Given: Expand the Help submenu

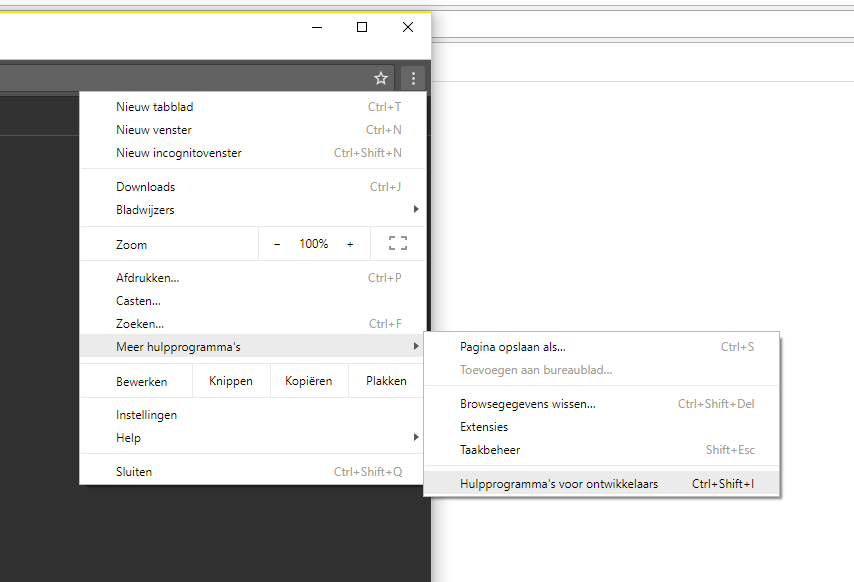Looking at the screenshot, I should pos(253,438).
